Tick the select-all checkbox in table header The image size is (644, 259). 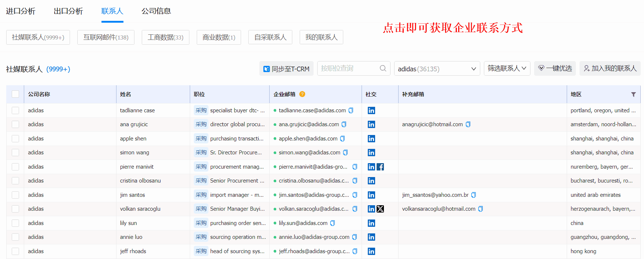pos(15,94)
